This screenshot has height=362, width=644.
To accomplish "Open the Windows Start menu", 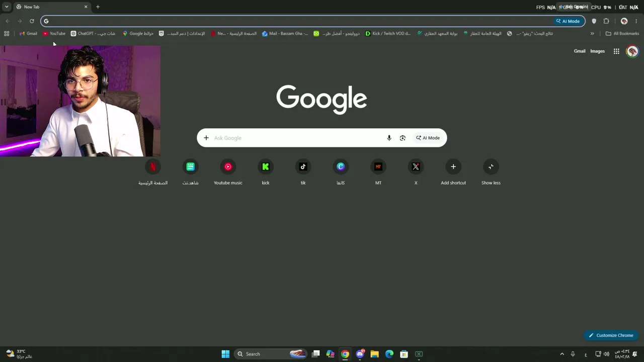I will coord(225,354).
